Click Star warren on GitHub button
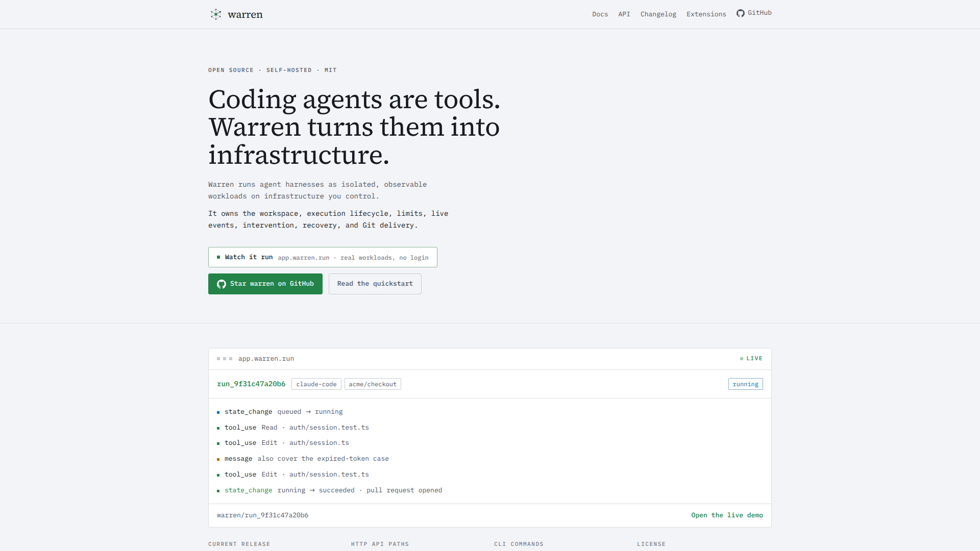Screen dimensions: 980x551 point(265,284)
